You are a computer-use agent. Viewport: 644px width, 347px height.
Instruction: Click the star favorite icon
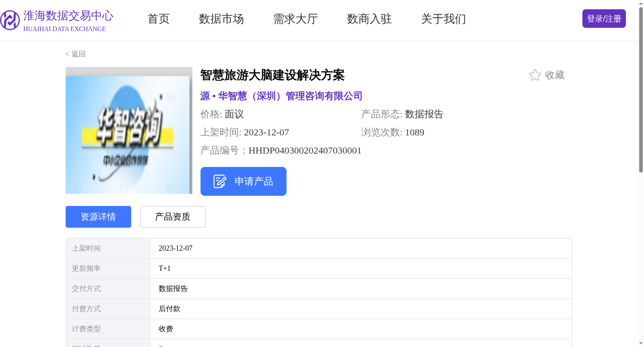tap(535, 75)
